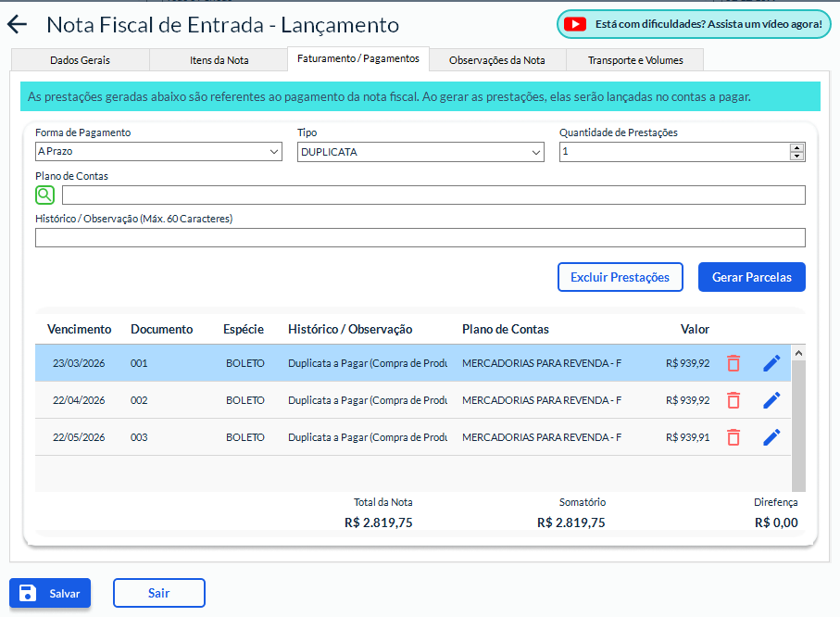Click the Excluir Prestações button
This screenshot has height=617, width=840.
[x=620, y=277]
